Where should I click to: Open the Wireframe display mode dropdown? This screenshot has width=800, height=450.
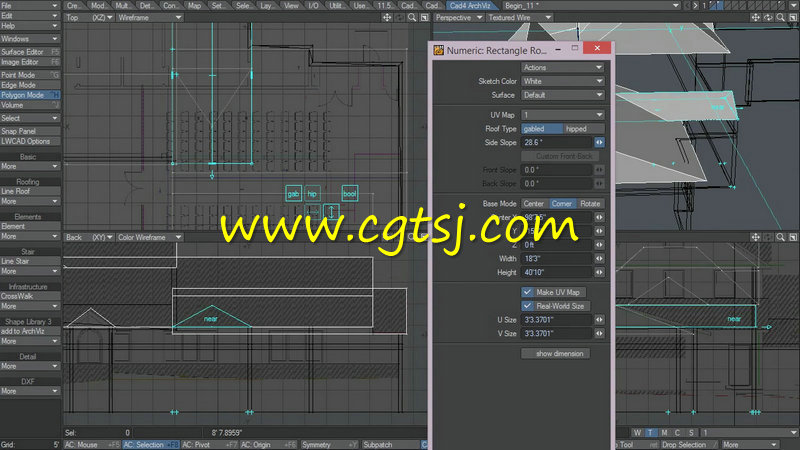149,17
